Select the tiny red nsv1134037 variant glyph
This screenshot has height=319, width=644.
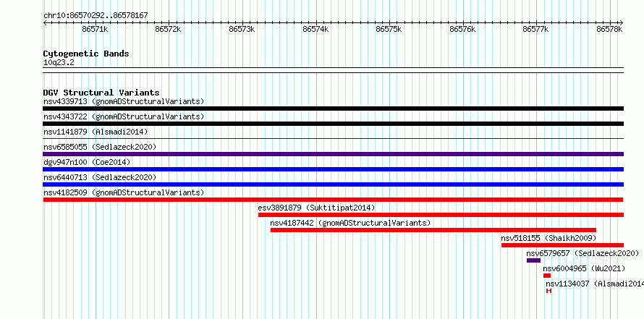pos(548,291)
